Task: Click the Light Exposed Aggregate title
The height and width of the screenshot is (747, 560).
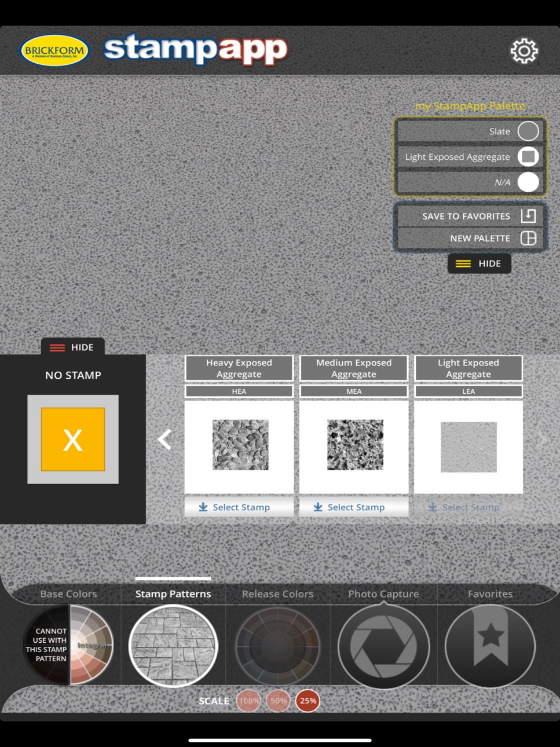Action: 469,368
